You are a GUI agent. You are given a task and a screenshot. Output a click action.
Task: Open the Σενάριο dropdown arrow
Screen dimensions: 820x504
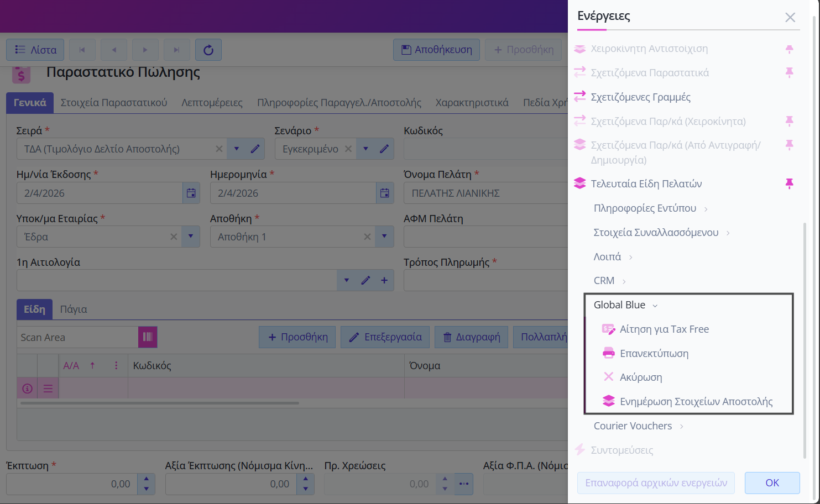tap(365, 149)
